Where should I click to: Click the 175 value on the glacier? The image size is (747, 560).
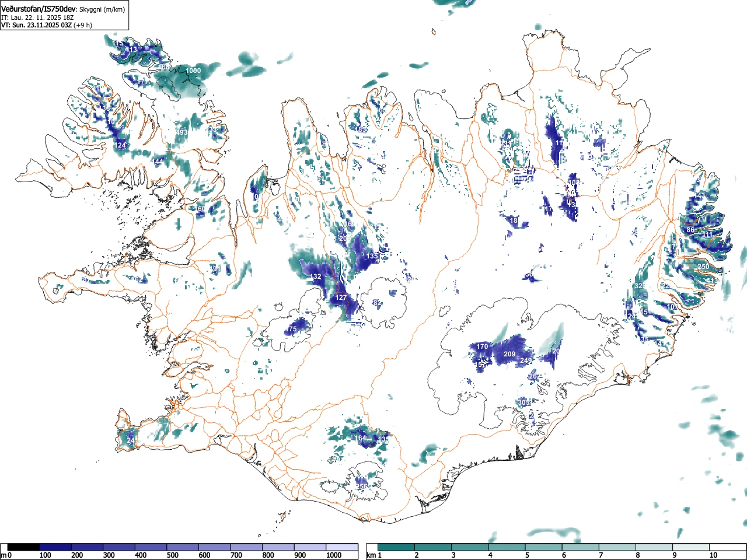pyautogui.click(x=292, y=329)
